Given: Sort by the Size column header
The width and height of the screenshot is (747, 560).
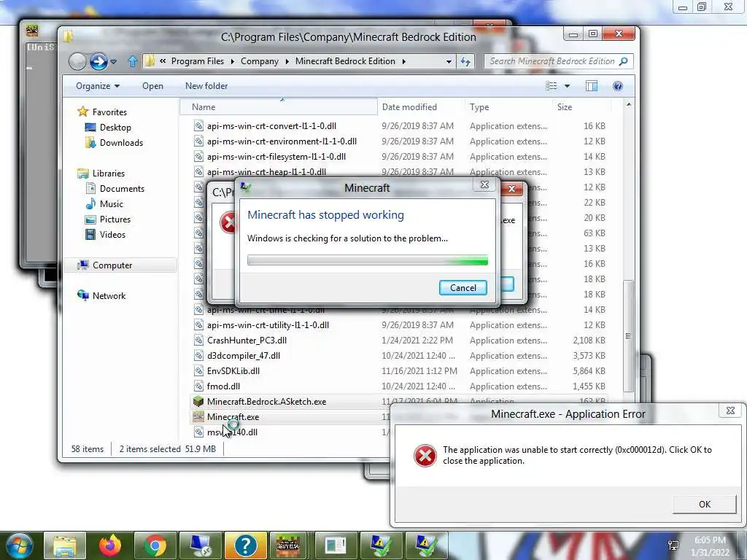Looking at the screenshot, I should click(581, 107).
